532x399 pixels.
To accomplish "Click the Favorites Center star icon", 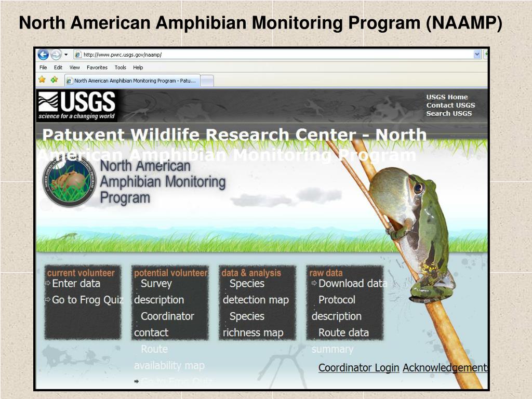I will pyautogui.click(x=42, y=79).
